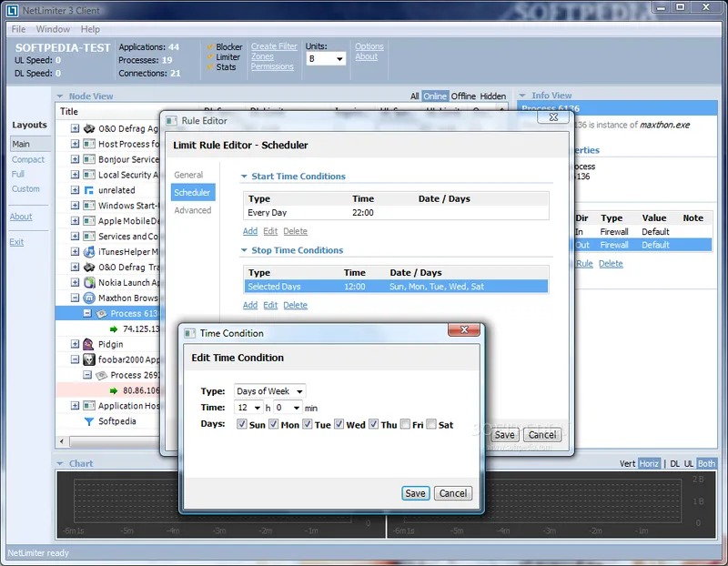This screenshot has width=728, height=566.
Task: Click the Application Host row icon
Action: (89, 405)
